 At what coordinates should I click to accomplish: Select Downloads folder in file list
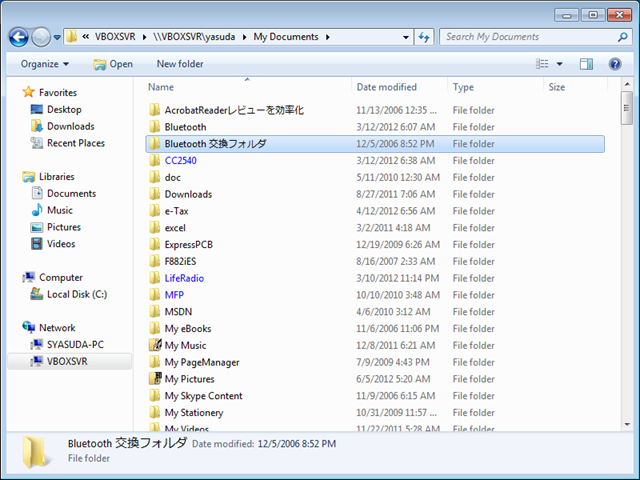(188, 194)
